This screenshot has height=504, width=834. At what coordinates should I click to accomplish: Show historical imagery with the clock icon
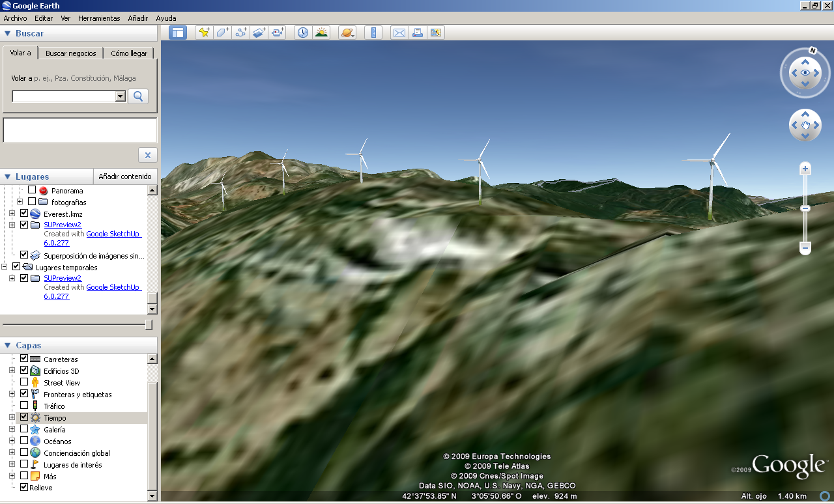(x=302, y=32)
